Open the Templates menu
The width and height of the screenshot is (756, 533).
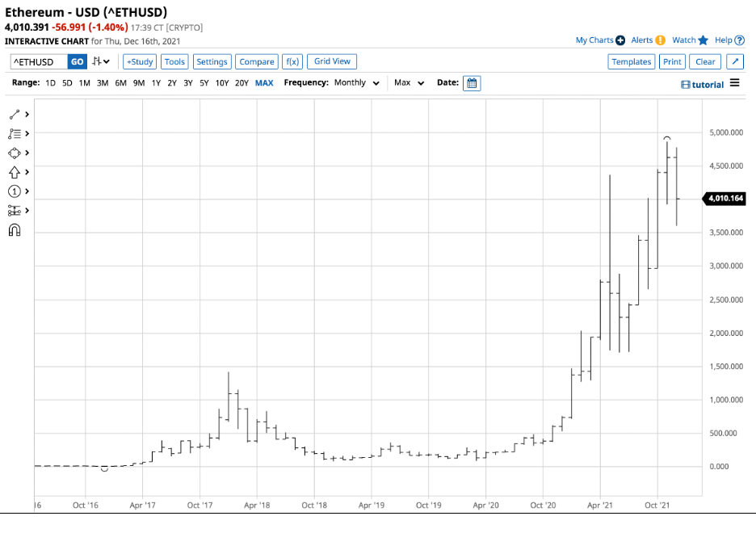pos(632,61)
